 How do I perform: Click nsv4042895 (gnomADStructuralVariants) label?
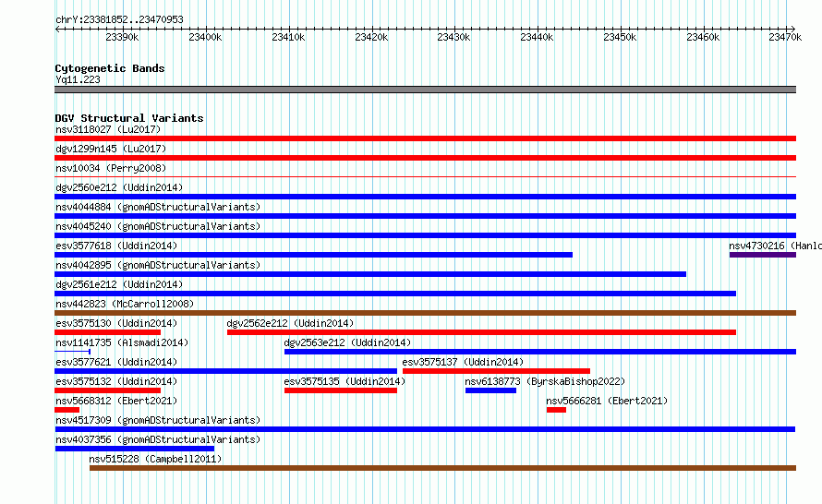point(158,265)
